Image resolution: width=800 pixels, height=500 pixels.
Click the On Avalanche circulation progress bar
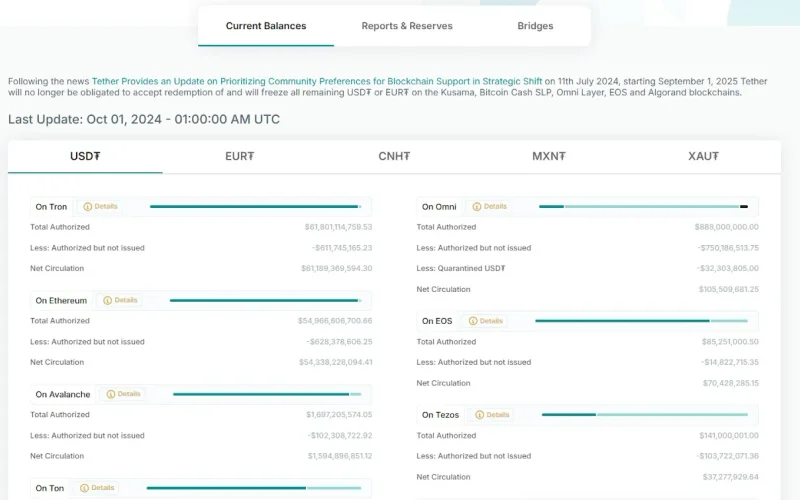point(267,394)
